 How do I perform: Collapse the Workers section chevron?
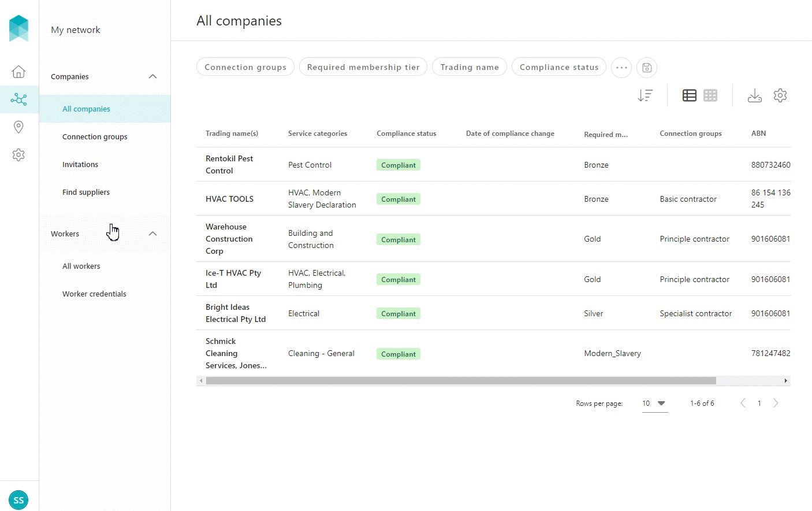tap(152, 234)
